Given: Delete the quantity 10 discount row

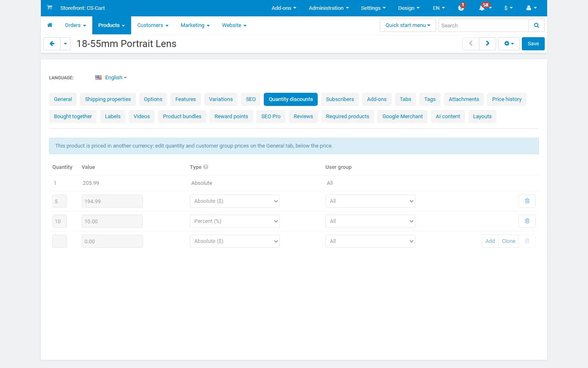Looking at the screenshot, I should click(527, 221).
